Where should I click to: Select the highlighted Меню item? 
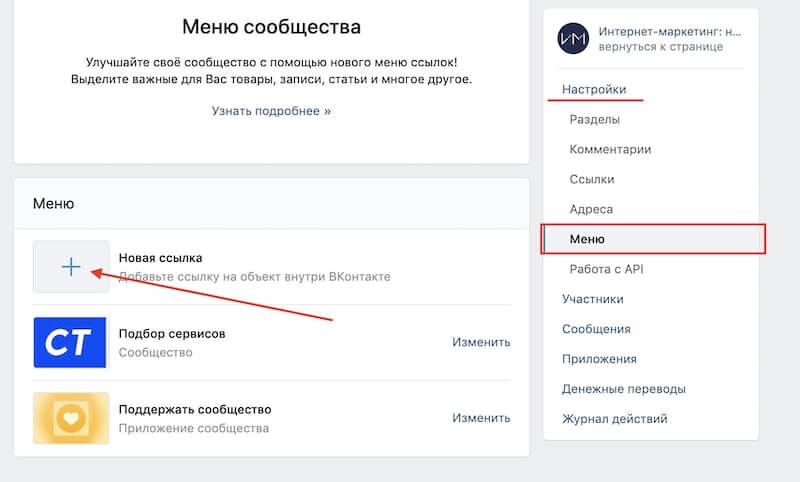coord(587,240)
